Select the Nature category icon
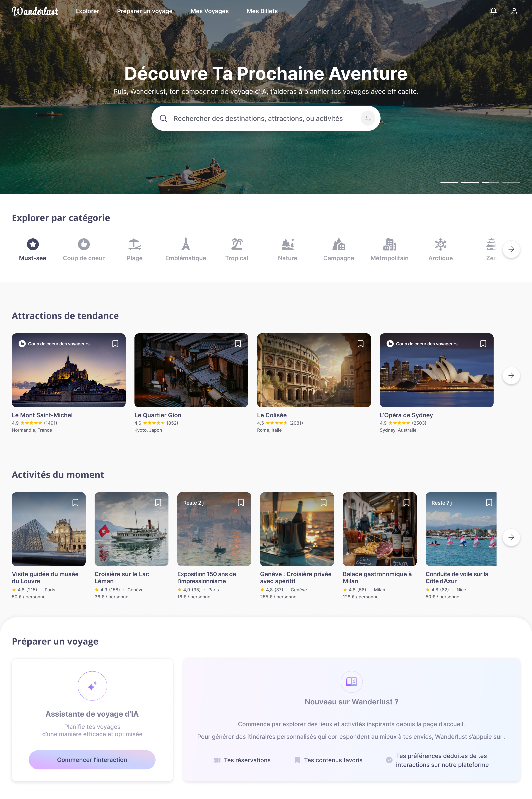 click(287, 244)
